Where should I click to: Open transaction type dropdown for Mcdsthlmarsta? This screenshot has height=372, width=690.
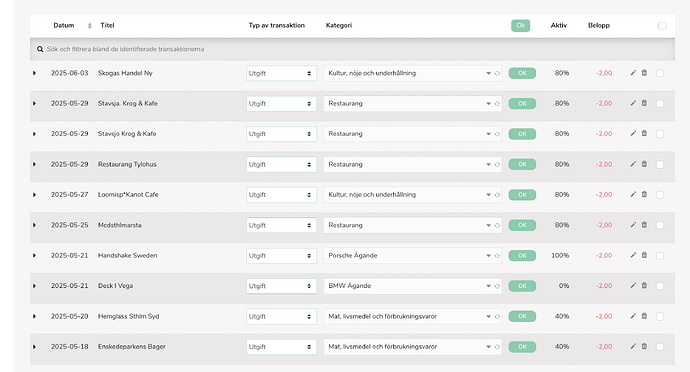[281, 225]
